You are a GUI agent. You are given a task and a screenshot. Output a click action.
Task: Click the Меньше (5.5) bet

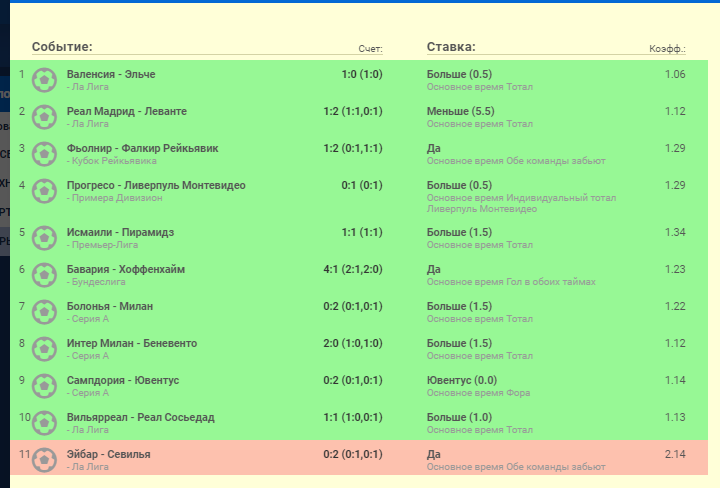(x=461, y=112)
